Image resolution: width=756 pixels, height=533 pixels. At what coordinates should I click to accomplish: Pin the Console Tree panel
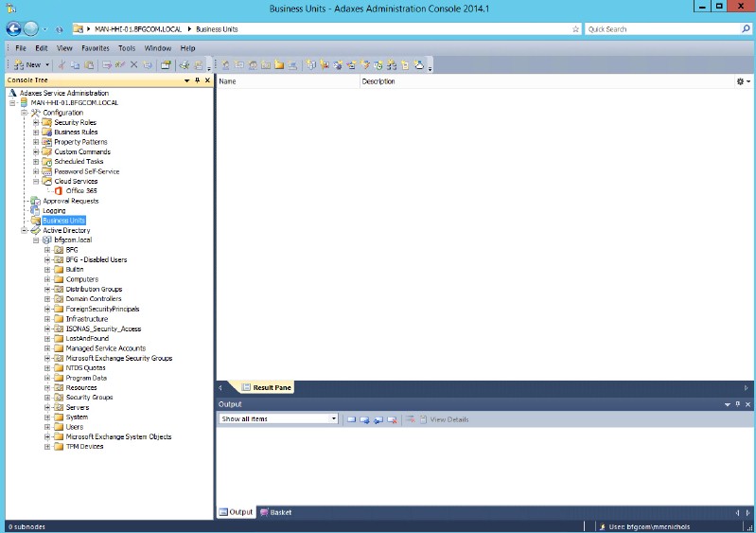tap(197, 80)
